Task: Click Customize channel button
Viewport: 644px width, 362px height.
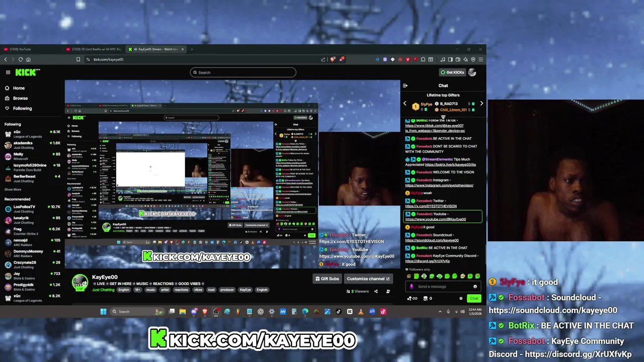Action: coord(368,279)
